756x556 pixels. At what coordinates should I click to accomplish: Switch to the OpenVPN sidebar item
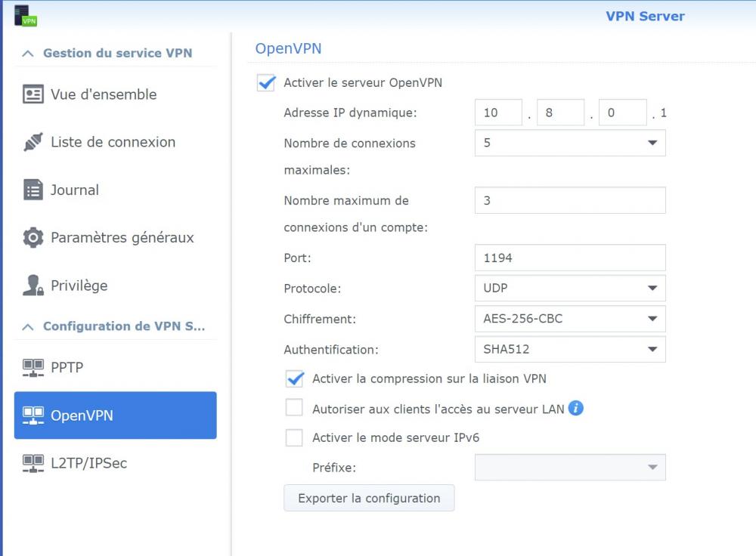tap(115, 415)
